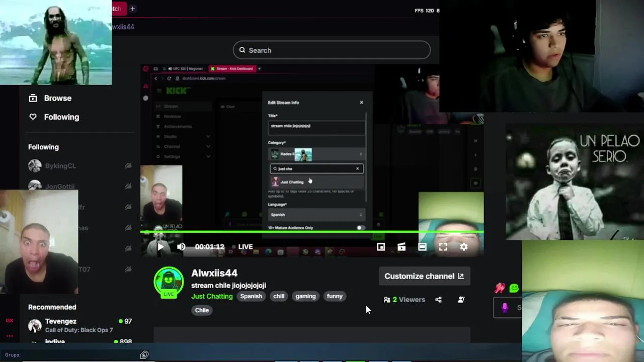Screen dimensions: 644x362
Task: Open the Language dropdown showing Spanish
Action: [316, 215]
